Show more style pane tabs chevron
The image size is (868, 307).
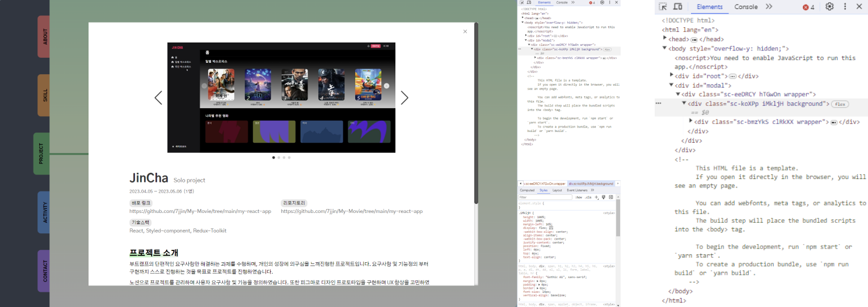pyautogui.click(x=592, y=190)
